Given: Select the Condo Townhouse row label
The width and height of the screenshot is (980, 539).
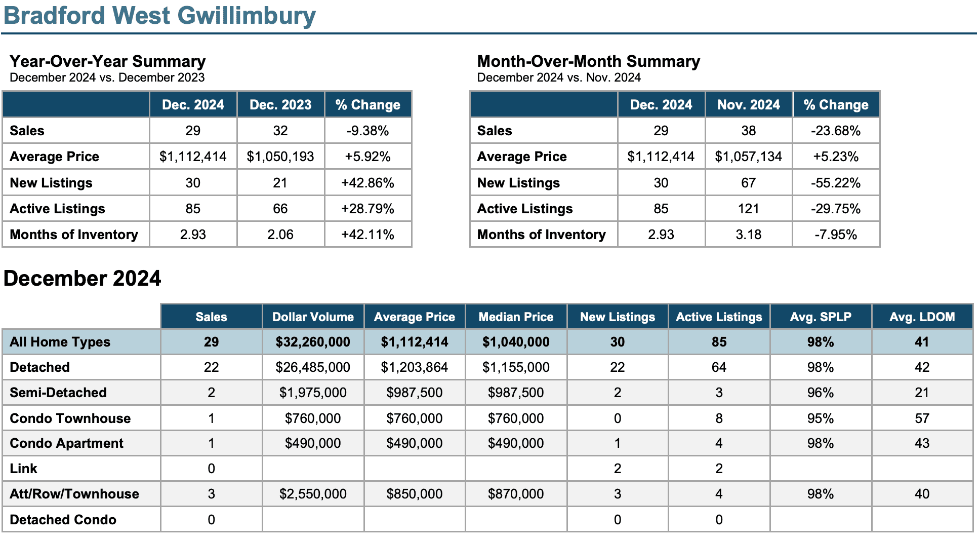Looking at the screenshot, I should [70, 418].
